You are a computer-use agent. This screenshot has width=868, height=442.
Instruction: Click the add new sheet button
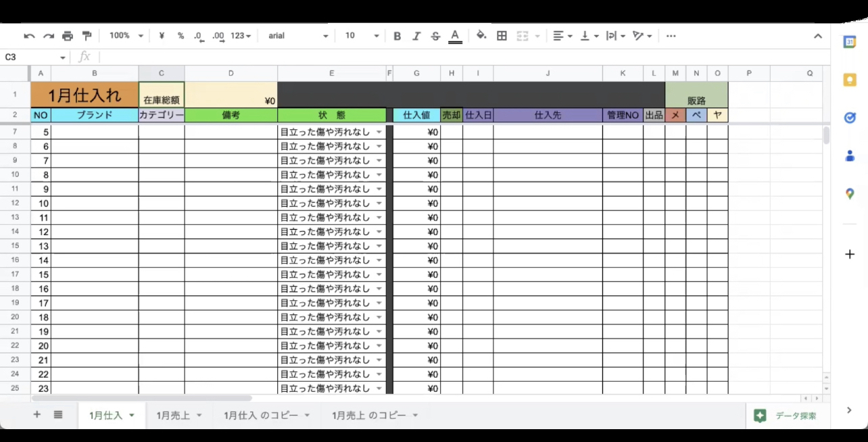37,415
